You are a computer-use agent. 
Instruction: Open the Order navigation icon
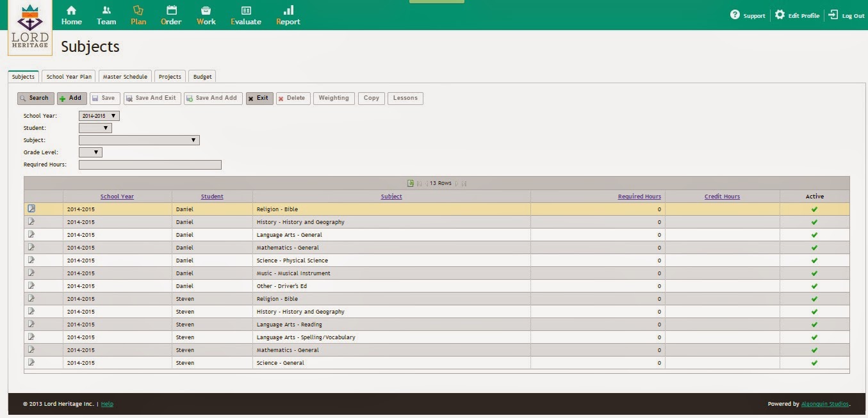(x=171, y=10)
